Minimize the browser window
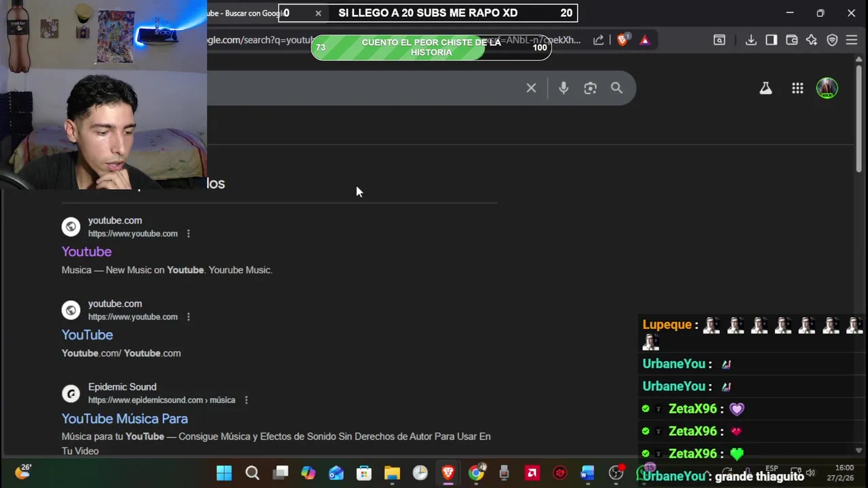 tap(789, 13)
